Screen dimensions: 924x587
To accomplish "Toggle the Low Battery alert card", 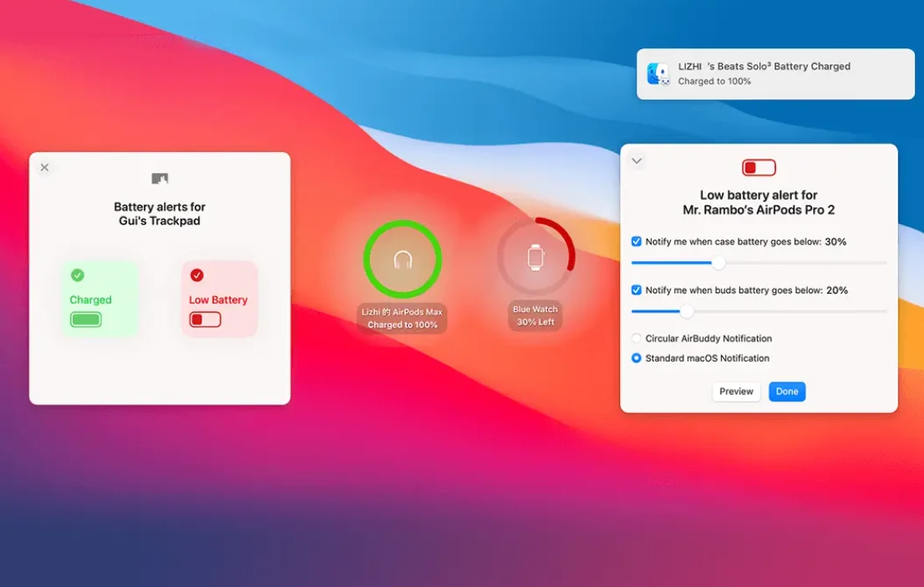I will pos(219,299).
